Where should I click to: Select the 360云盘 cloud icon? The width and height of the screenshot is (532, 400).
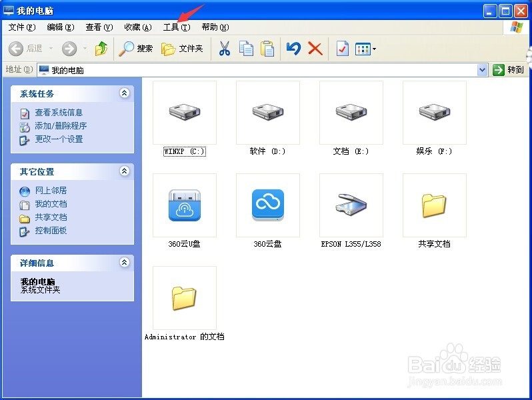coord(268,205)
